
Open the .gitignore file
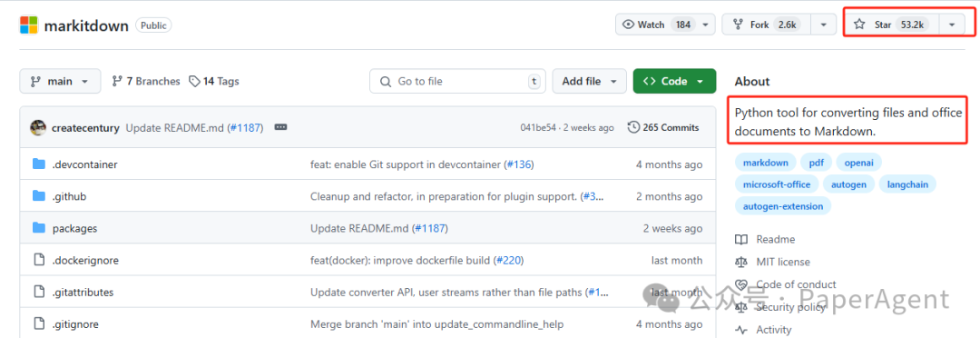pyautogui.click(x=75, y=324)
